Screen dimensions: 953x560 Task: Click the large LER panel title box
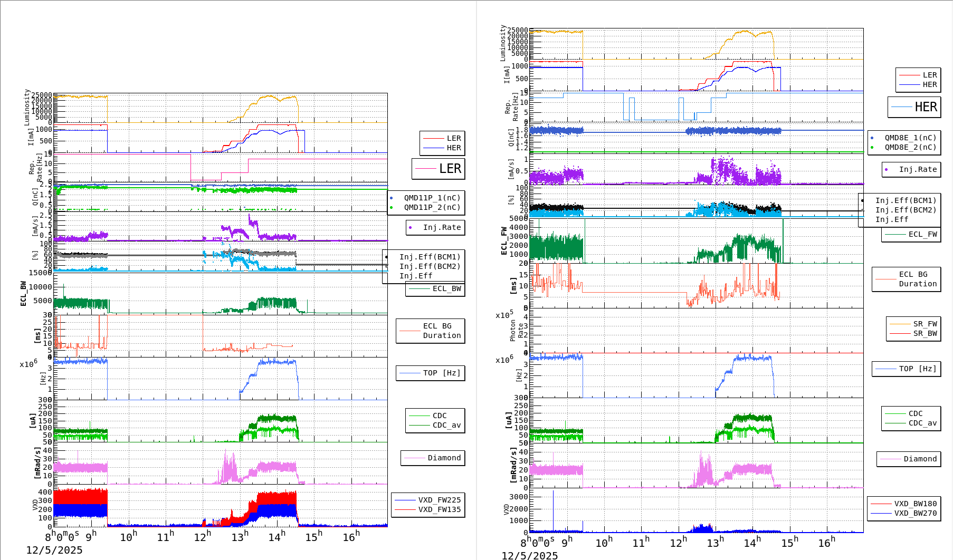(x=438, y=169)
